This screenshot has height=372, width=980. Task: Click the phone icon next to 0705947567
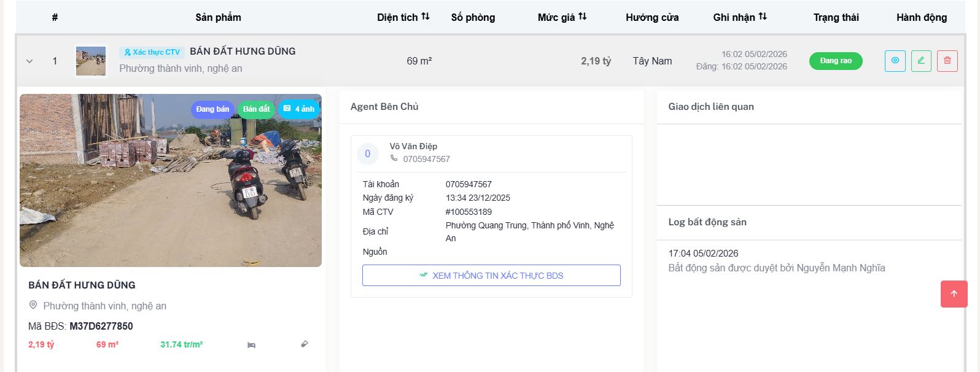pos(394,158)
